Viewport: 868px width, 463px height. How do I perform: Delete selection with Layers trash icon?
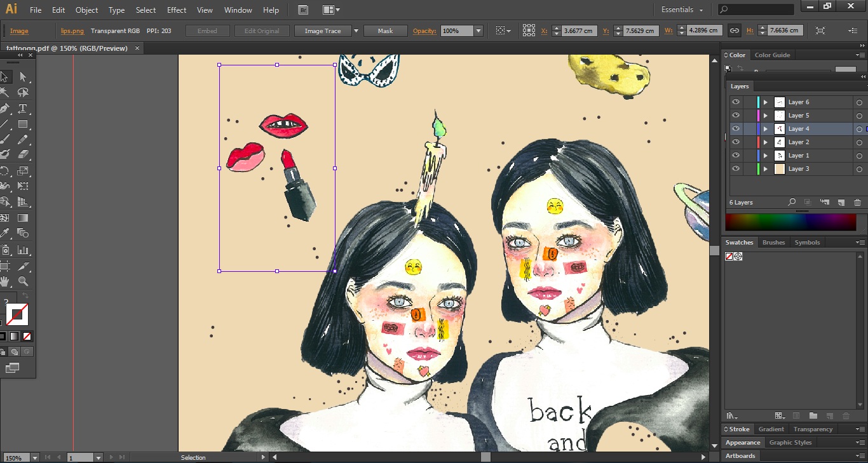(857, 203)
